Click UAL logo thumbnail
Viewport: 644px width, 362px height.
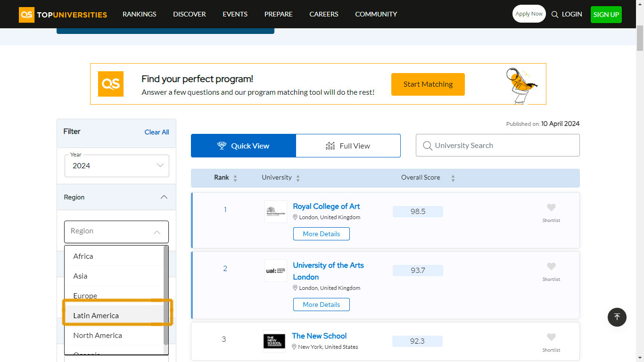(x=276, y=271)
